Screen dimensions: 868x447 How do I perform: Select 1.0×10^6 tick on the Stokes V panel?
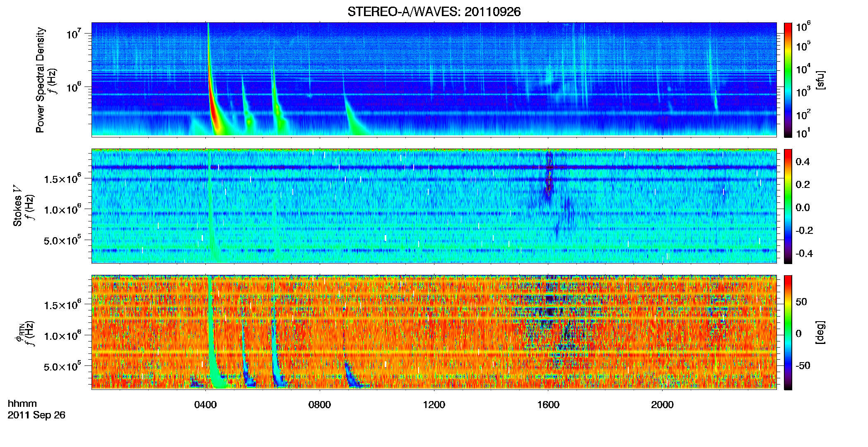pyautogui.click(x=63, y=209)
